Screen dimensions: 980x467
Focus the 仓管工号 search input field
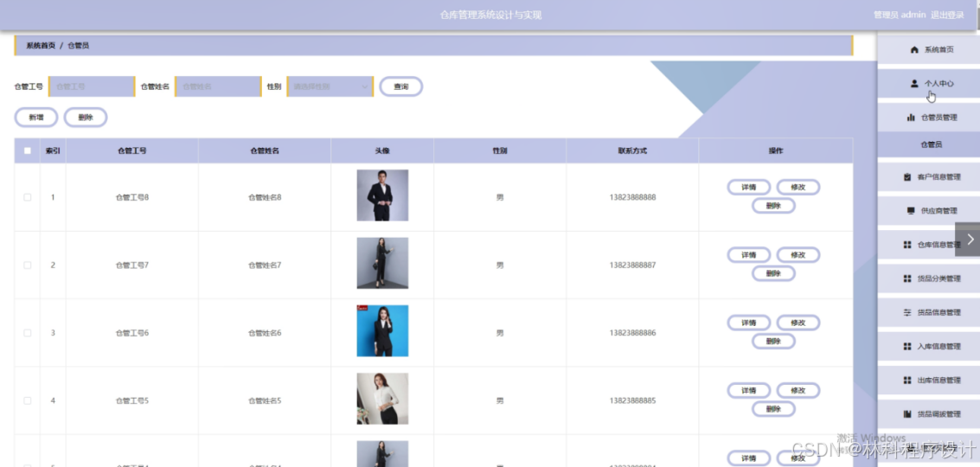tap(92, 86)
